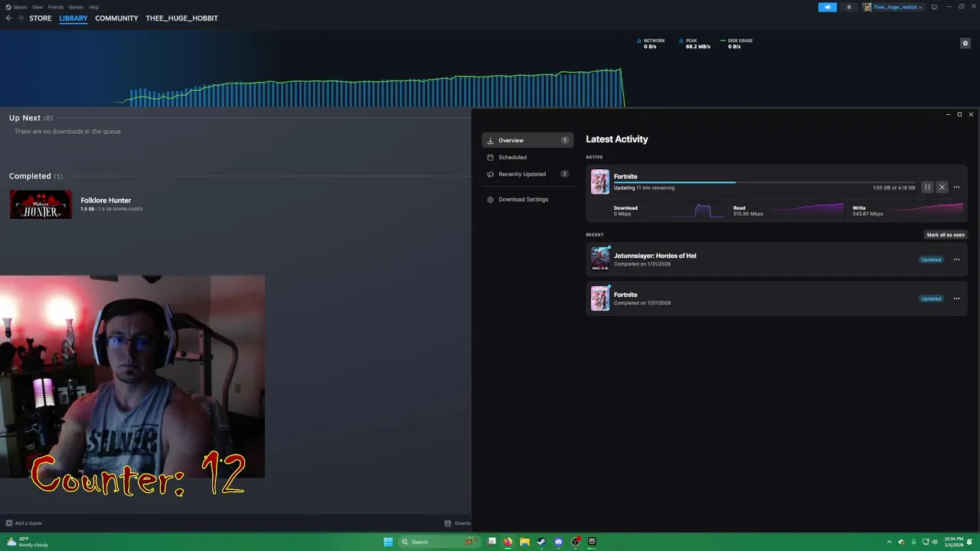This screenshot has width=980, height=551.
Task: Click the Read speed graph
Action: 805,210
